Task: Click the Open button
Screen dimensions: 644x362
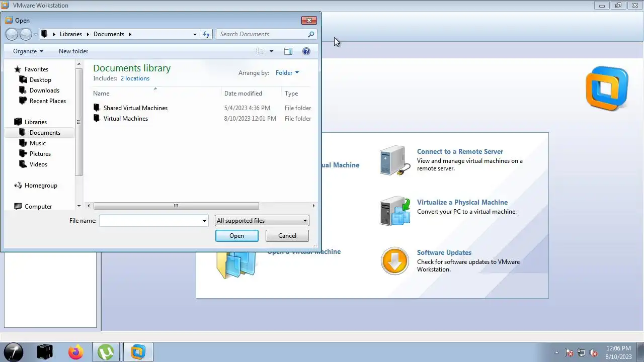Action: pyautogui.click(x=236, y=236)
